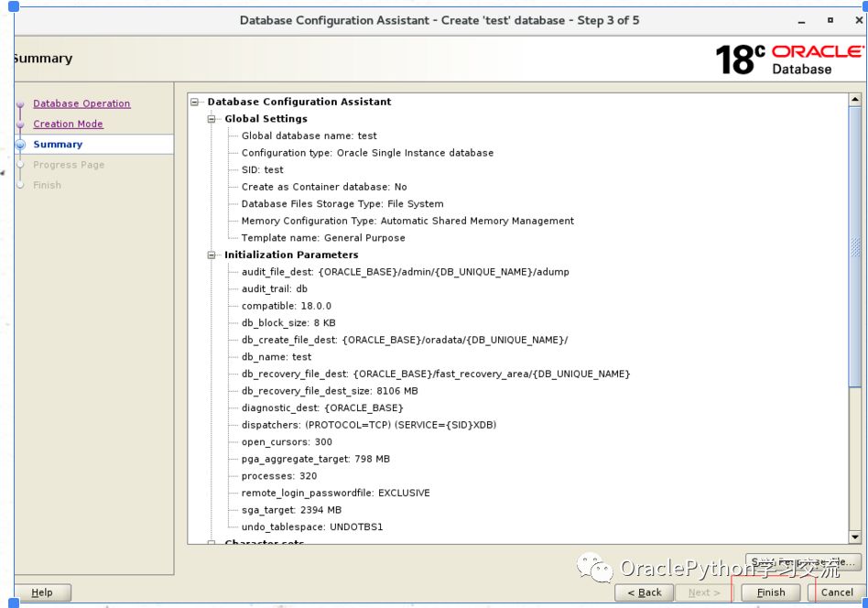Select the 'SID: test' row
The image size is (868, 608).
[263, 170]
